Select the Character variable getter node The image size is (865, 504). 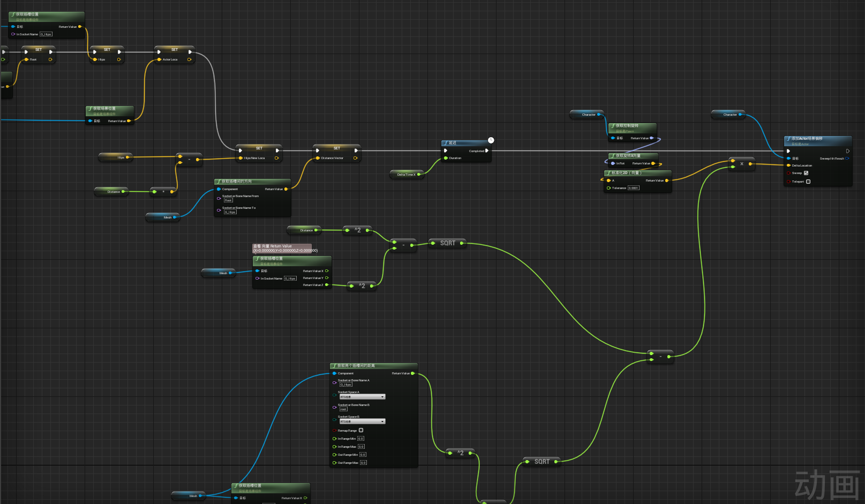coord(587,114)
